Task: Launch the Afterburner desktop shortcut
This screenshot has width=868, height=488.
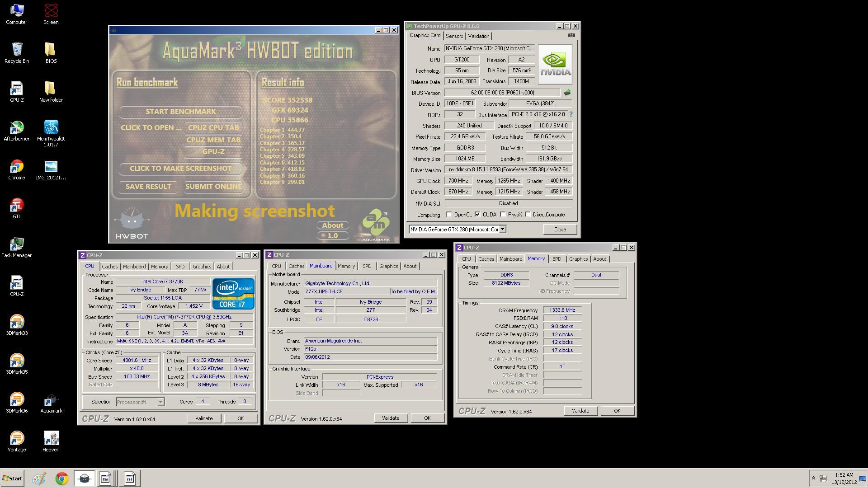Action: click(16, 131)
